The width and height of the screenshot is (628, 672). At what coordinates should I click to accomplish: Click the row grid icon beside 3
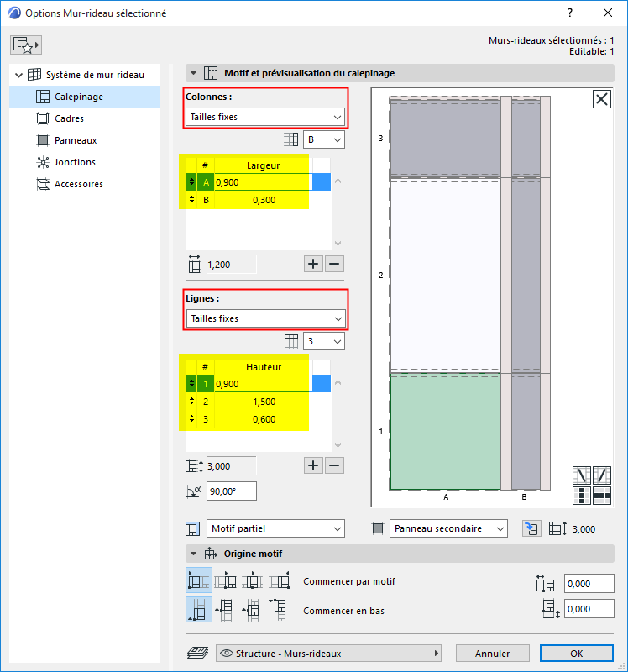pos(290,341)
